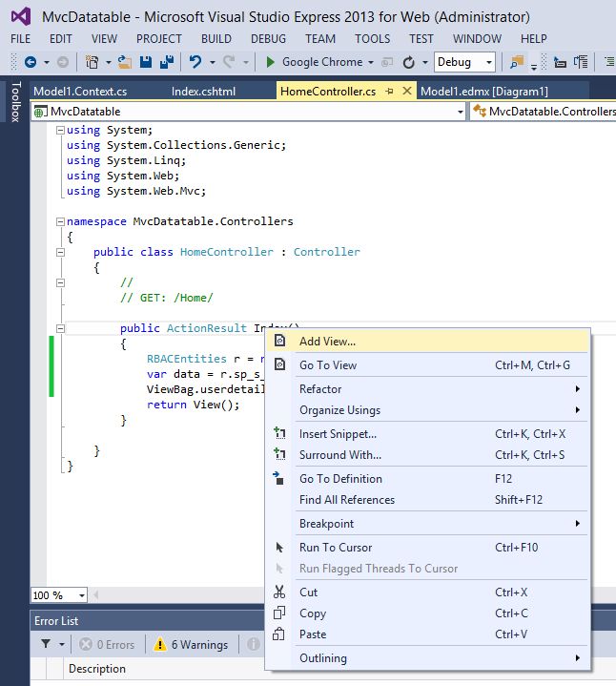Click the Navigate Backward arrow icon
This screenshot has width=616, height=686.
point(30,62)
